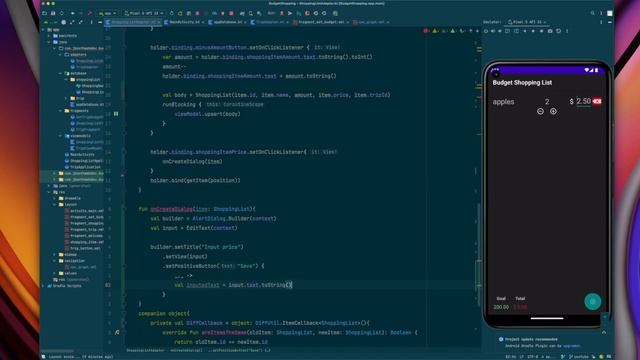Click the apples item name in the emulator

pyautogui.click(x=503, y=102)
